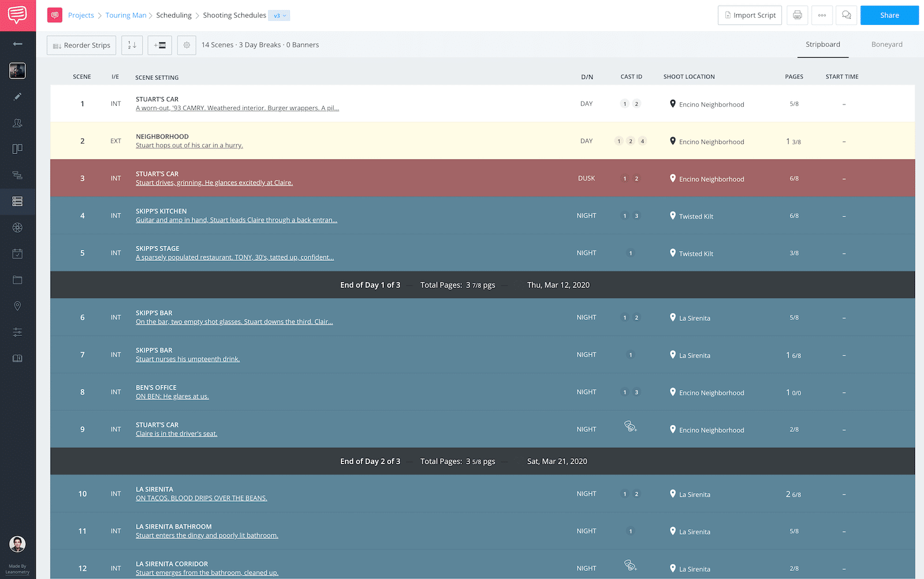
Task: Open the contacts/people panel in sidebar
Action: [17, 122]
